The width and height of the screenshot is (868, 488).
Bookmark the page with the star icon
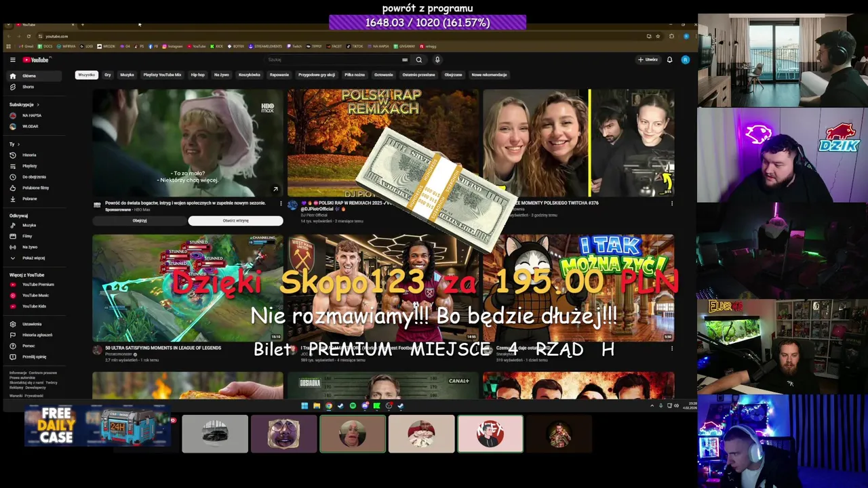(658, 36)
